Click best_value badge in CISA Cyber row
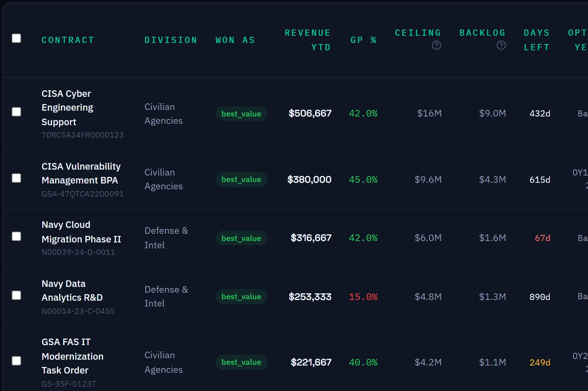588x391 pixels. 241,114
